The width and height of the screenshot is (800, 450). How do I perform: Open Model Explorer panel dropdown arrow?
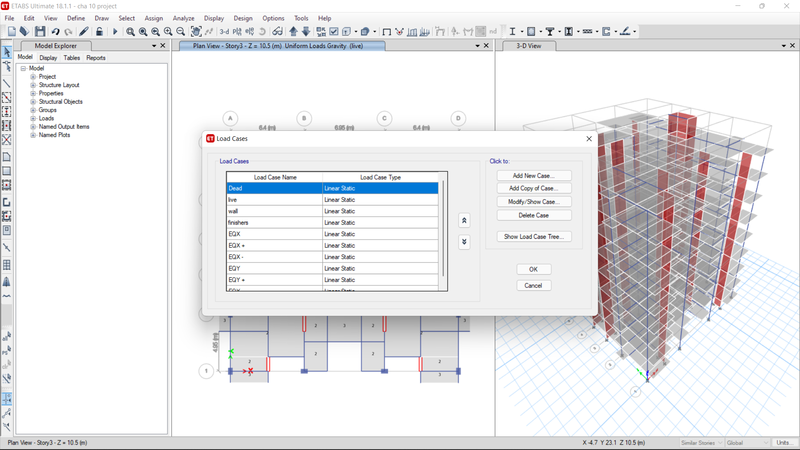154,46
